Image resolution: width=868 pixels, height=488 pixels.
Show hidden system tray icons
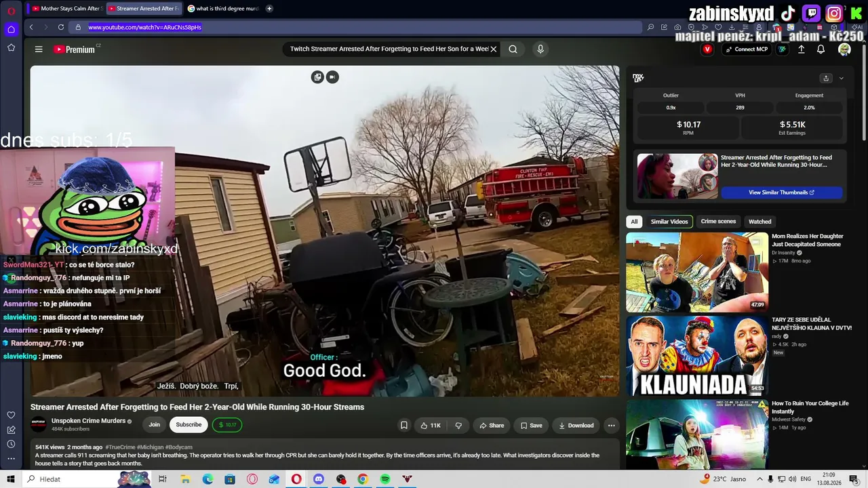coord(759,479)
